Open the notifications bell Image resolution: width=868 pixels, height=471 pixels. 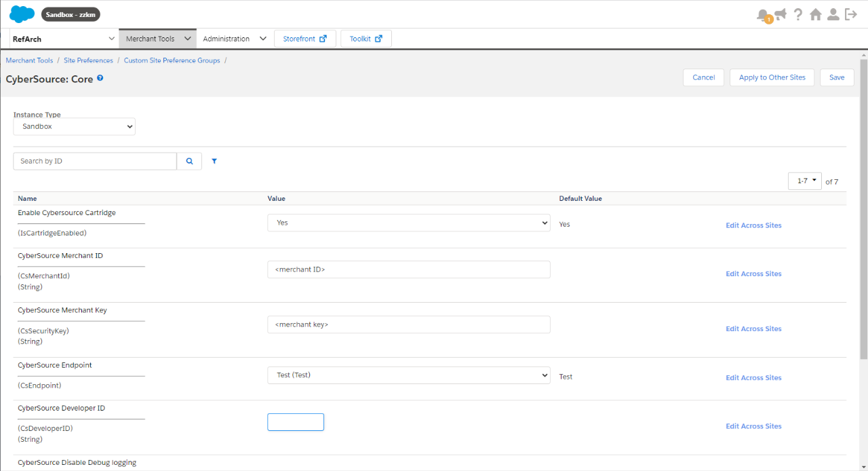(x=763, y=15)
